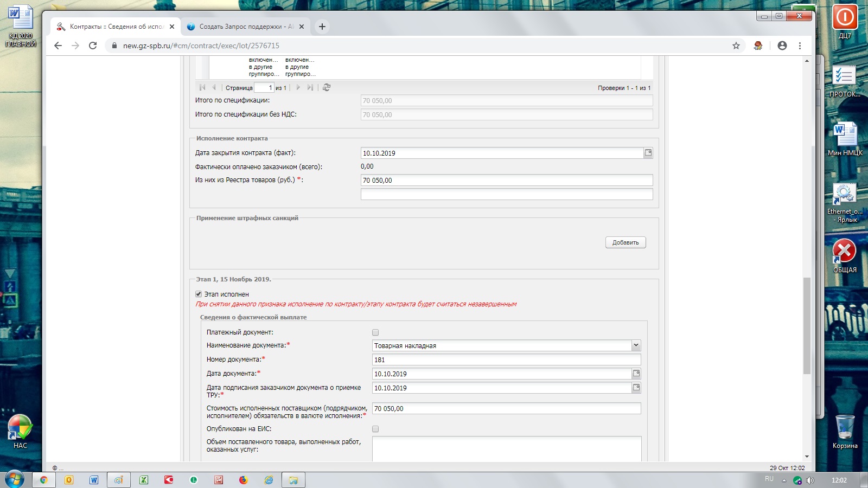Screen dimensions: 868x488
Task: Click the page number box in pager
Action: (x=264, y=87)
